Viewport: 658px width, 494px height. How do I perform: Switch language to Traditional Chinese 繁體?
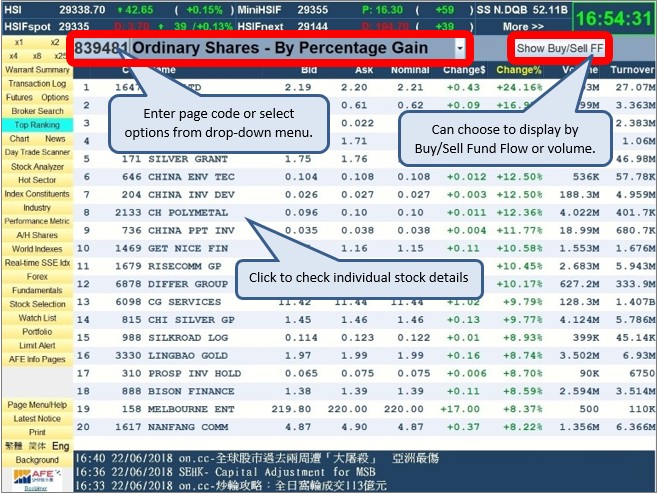click(x=13, y=446)
